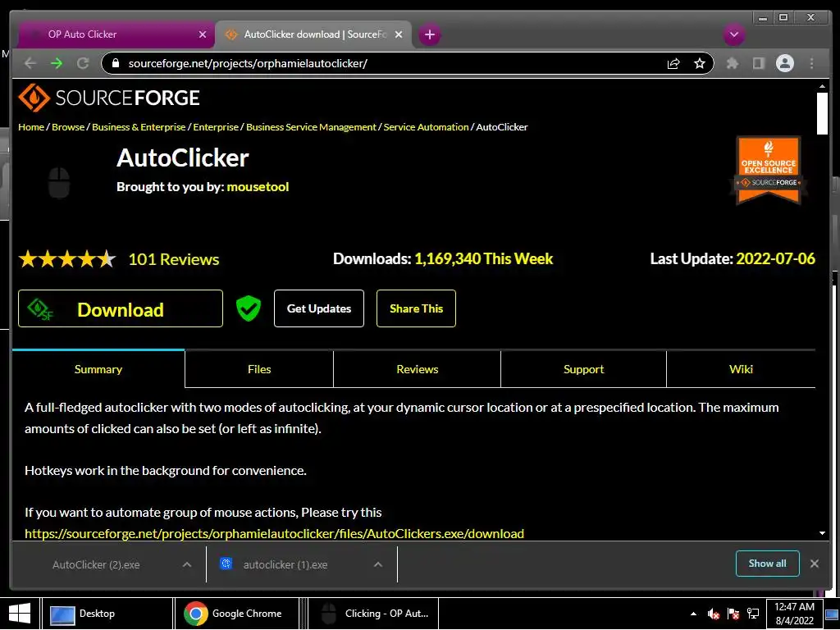Click the five-star rating icons

[x=67, y=259]
